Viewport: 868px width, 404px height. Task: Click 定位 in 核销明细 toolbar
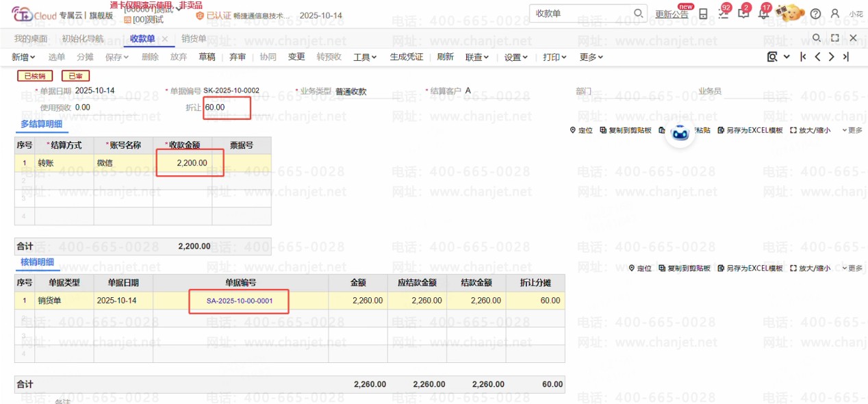point(640,268)
